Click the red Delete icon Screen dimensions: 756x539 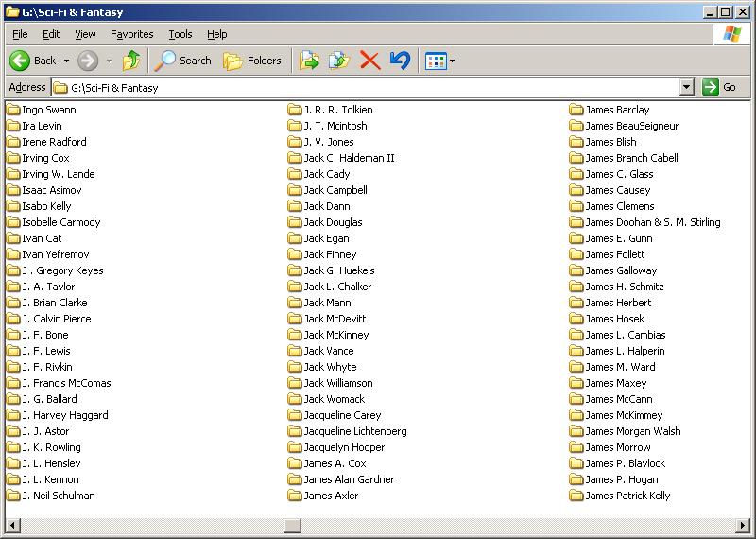369,61
